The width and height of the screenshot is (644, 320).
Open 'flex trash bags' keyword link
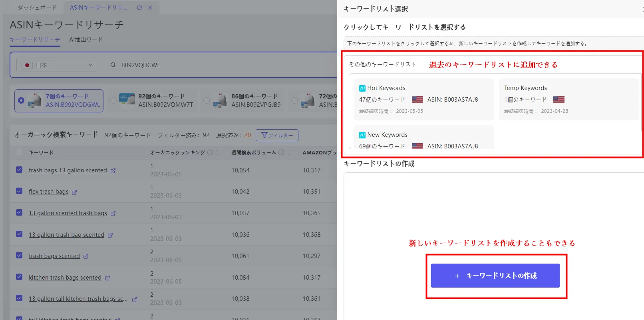coord(48,192)
